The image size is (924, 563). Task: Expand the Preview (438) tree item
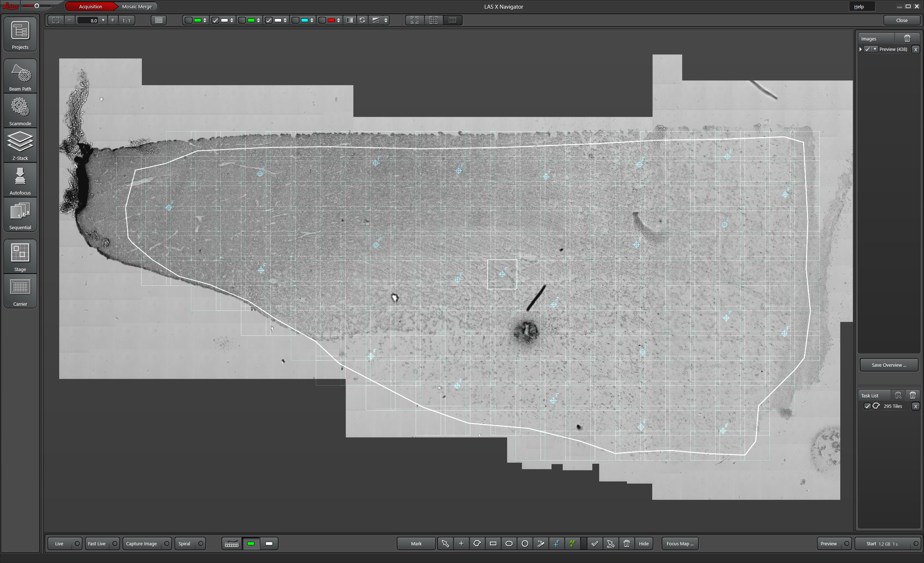coord(860,49)
